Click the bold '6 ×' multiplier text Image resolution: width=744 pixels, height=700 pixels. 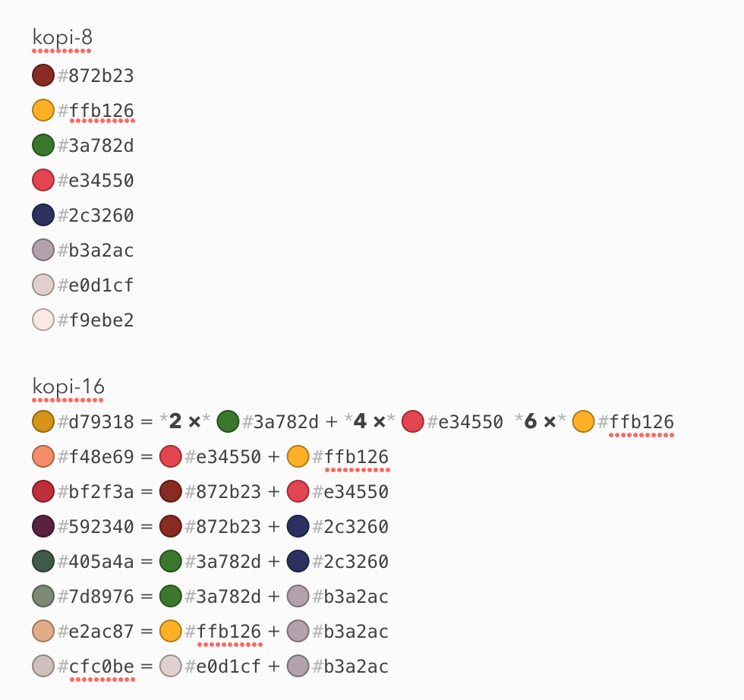pyautogui.click(x=541, y=421)
